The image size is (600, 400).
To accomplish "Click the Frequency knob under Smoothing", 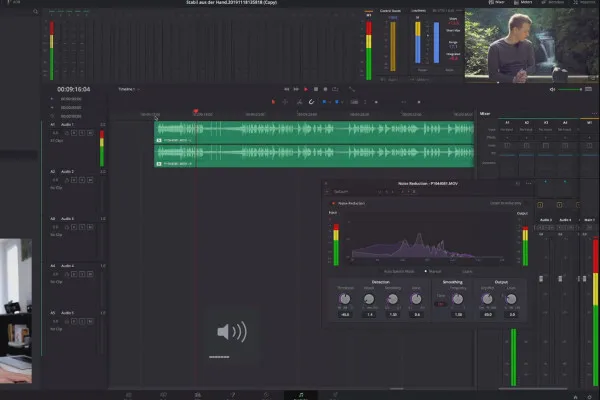I will click(458, 299).
